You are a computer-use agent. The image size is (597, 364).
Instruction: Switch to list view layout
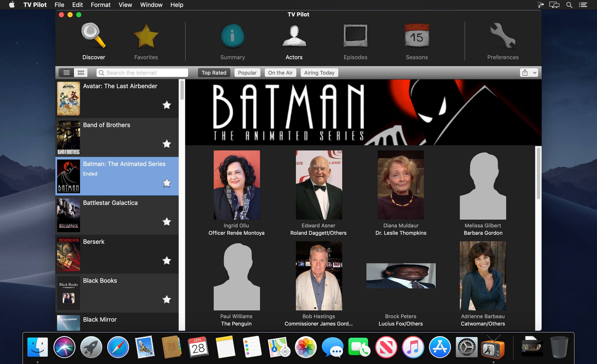click(66, 73)
